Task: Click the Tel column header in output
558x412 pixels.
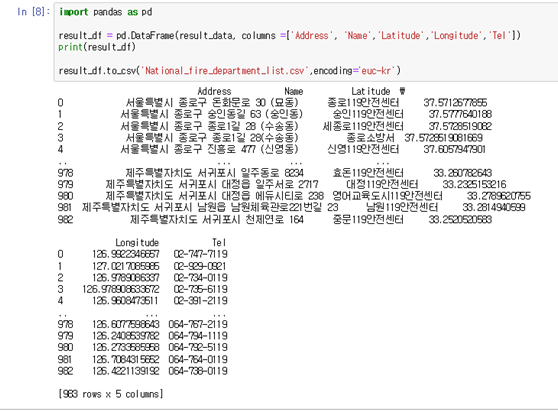Action: (219, 243)
